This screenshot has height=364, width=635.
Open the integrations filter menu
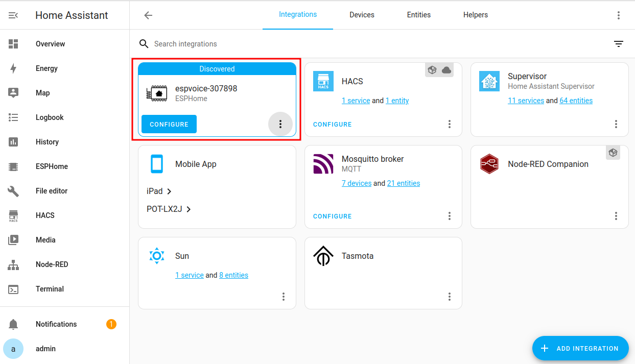[x=619, y=44]
